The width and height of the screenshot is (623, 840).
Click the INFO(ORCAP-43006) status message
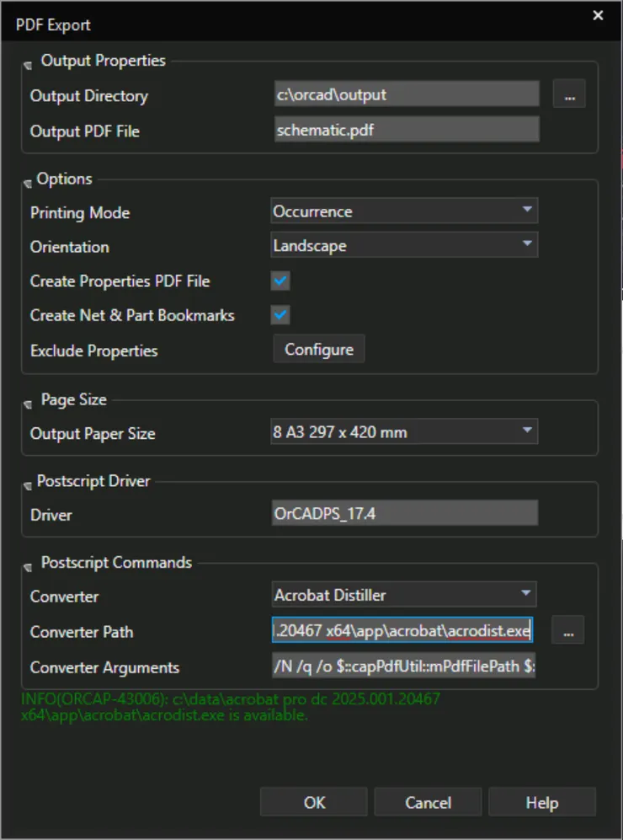point(231,707)
